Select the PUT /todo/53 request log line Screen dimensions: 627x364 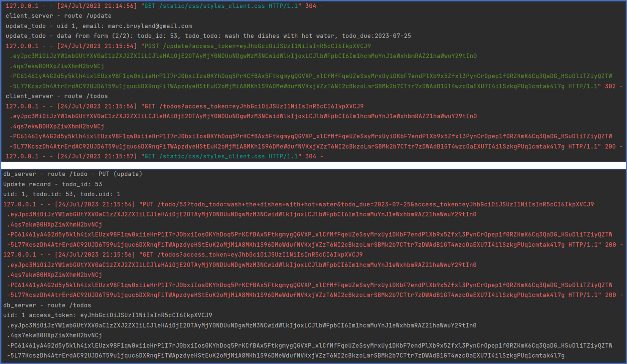tap(299, 204)
